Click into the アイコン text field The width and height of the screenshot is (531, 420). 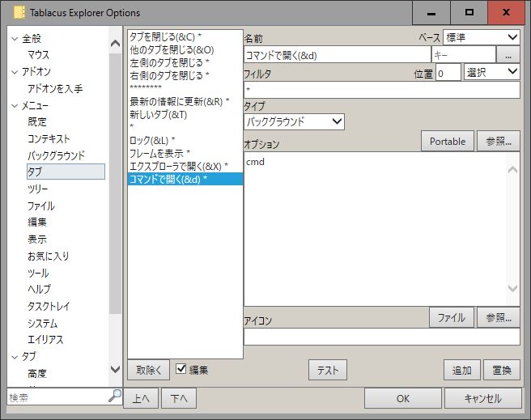tap(380, 337)
